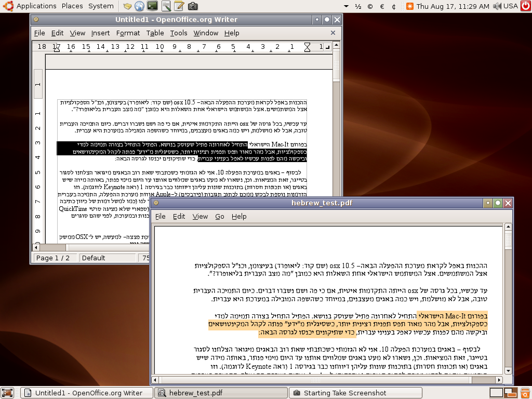This screenshot has width=532, height=399.
Task: Click the Show Desktop icon in bottom panel
Action: point(7,393)
